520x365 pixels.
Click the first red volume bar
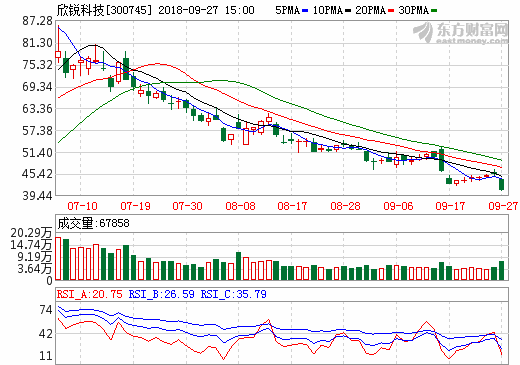point(58,258)
